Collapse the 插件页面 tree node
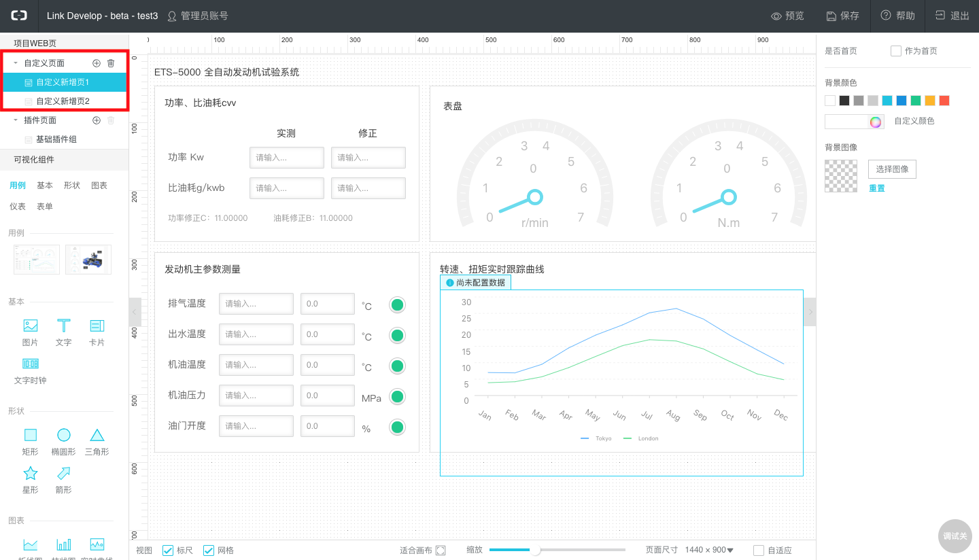Screen dimensions: 979x560 16,120
